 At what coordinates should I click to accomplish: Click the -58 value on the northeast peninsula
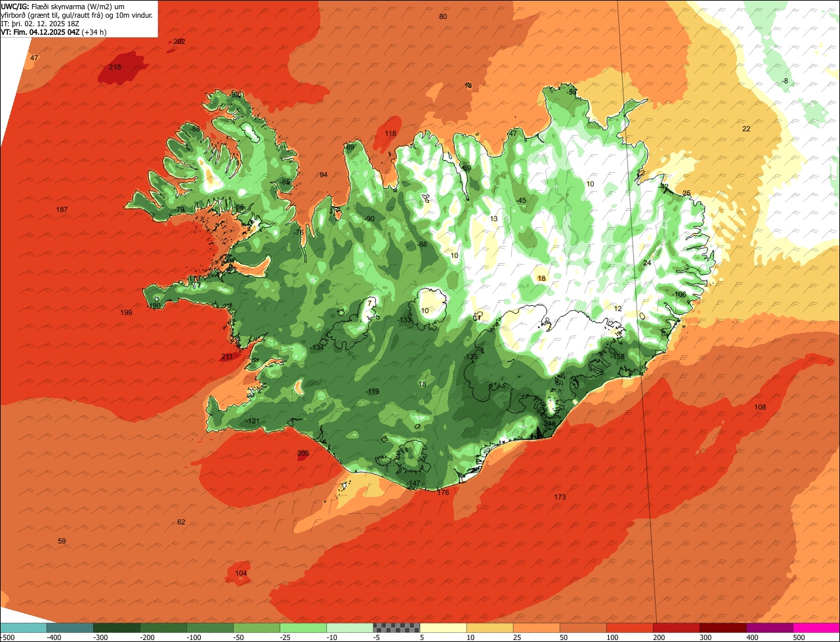coord(572,92)
